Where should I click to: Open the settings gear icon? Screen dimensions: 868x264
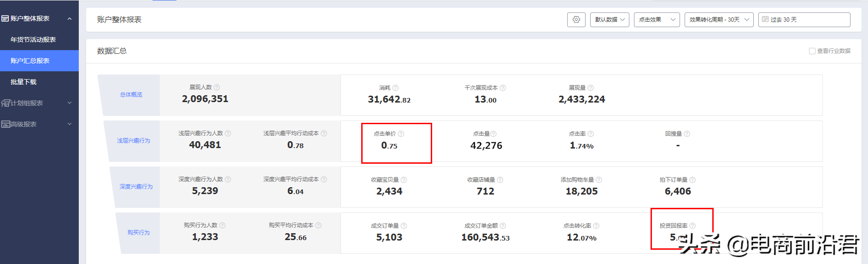(x=576, y=20)
